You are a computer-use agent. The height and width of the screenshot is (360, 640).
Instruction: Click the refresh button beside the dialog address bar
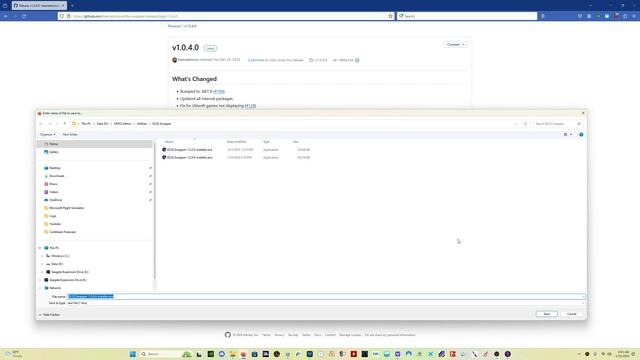click(x=525, y=124)
